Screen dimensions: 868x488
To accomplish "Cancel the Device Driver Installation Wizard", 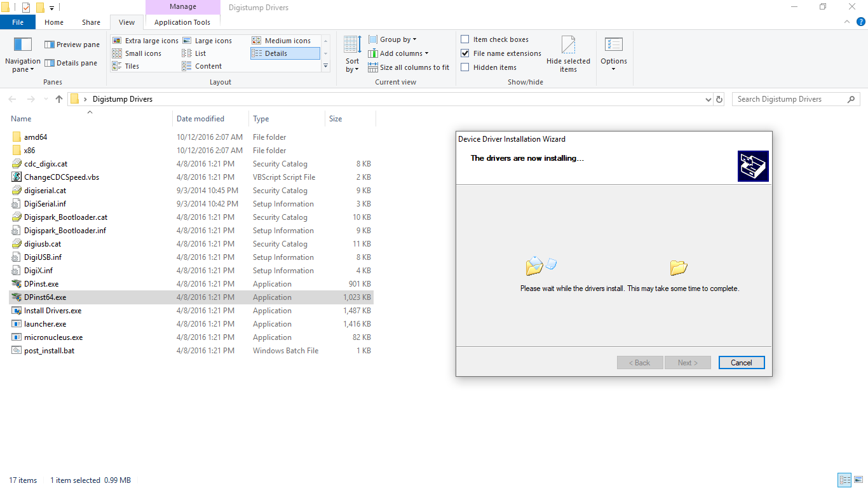I will 742,363.
